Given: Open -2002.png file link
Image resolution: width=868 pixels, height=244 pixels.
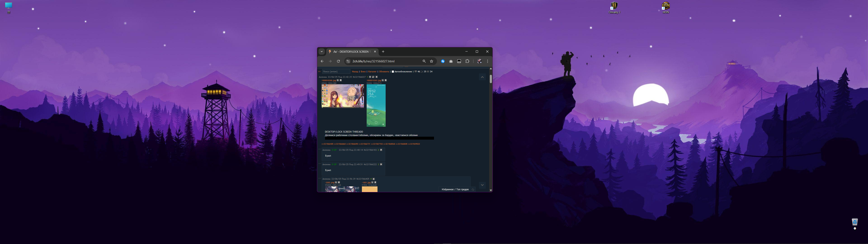Looking at the screenshot, I should point(330,183).
